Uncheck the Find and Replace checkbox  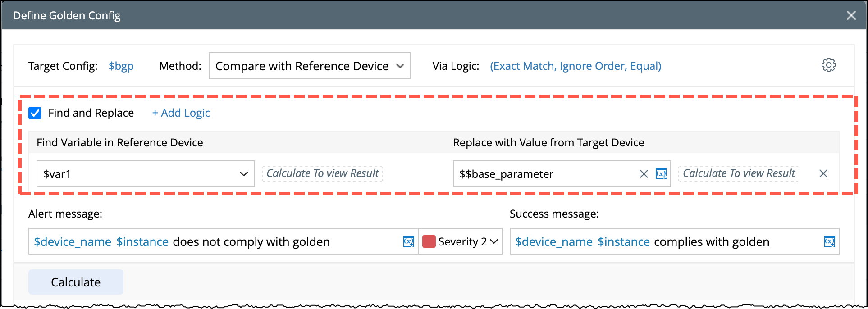[35, 113]
